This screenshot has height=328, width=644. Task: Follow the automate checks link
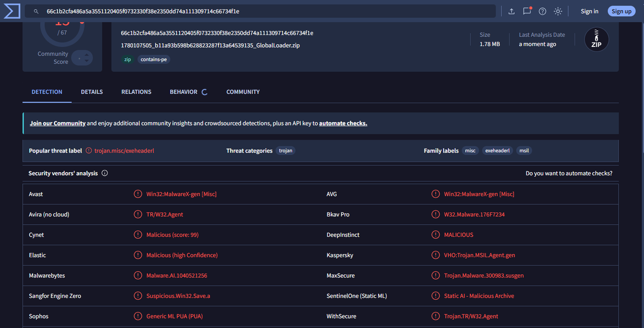tap(343, 123)
